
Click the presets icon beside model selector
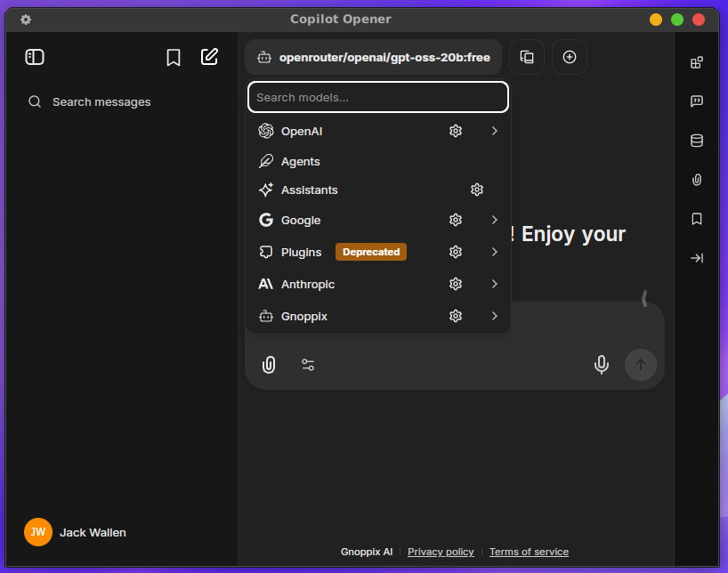coord(527,57)
